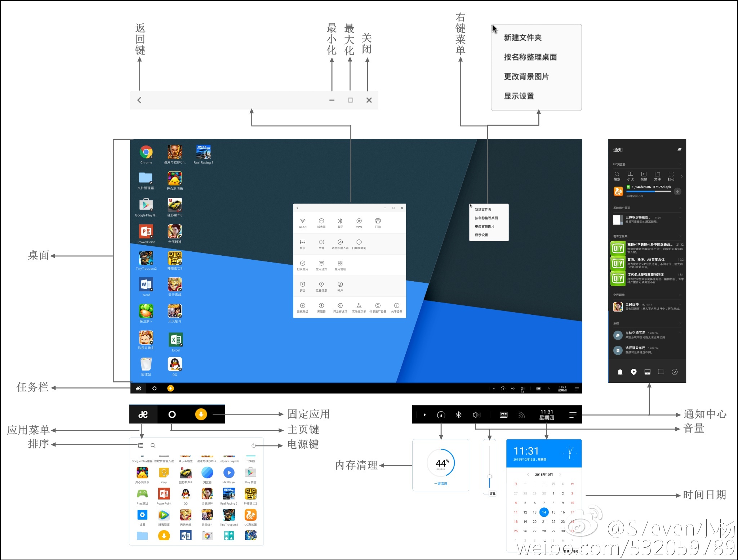Expand UC browser shortcuts with right chevron
Image resolution: width=738 pixels, height=560 pixels.
[682, 176]
